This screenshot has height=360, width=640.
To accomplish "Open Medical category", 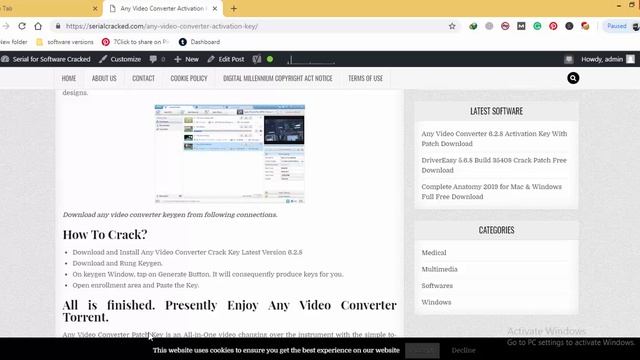I will click(x=434, y=253).
